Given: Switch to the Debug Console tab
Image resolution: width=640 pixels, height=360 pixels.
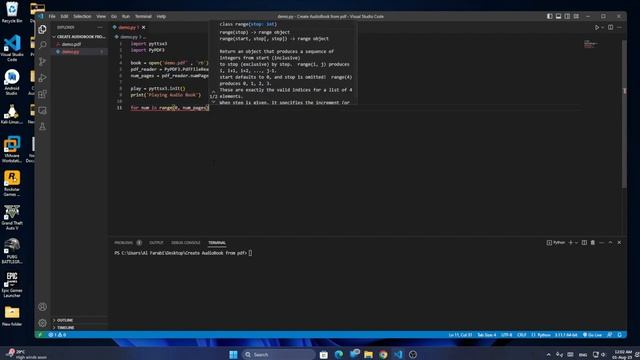Looking at the screenshot, I should (x=186, y=243).
